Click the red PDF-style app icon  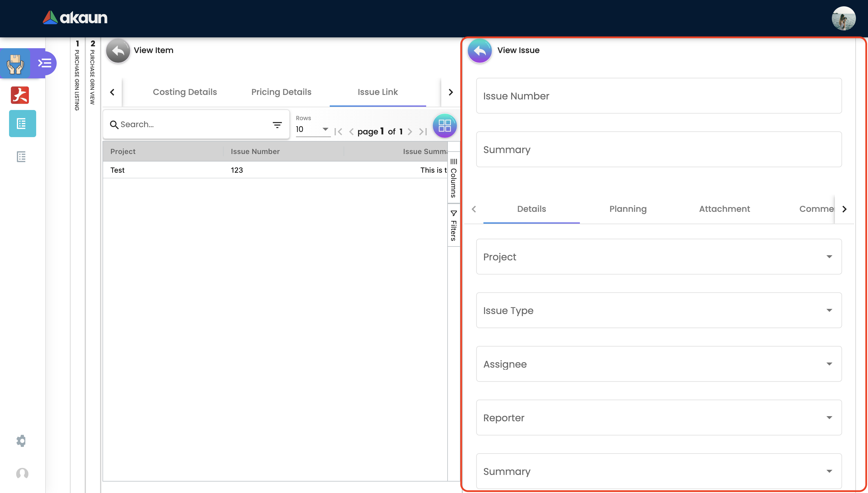(x=20, y=95)
